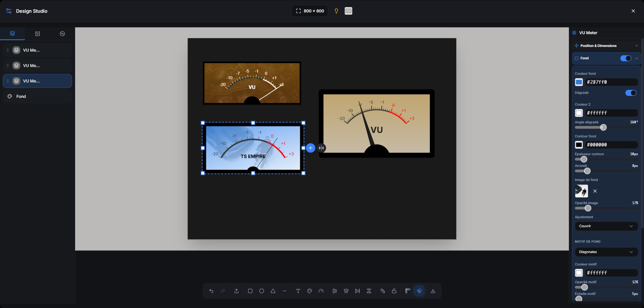The height and width of the screenshot is (308, 644).
Task: Switch to the image assets tab
Action: (38, 34)
